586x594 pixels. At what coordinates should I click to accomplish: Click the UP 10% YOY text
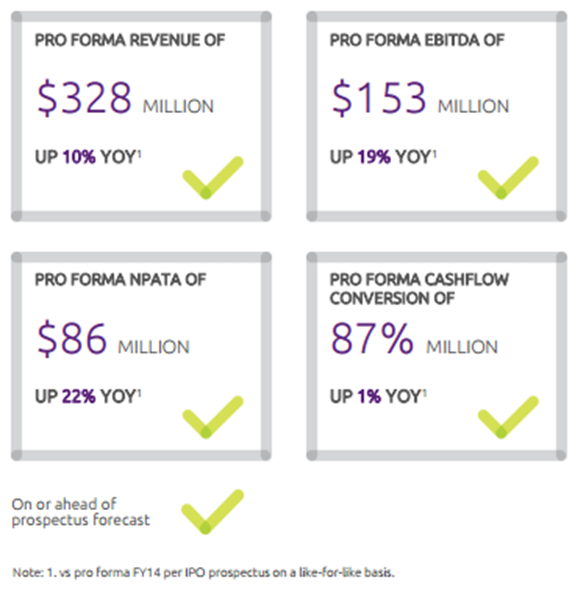click(88, 157)
